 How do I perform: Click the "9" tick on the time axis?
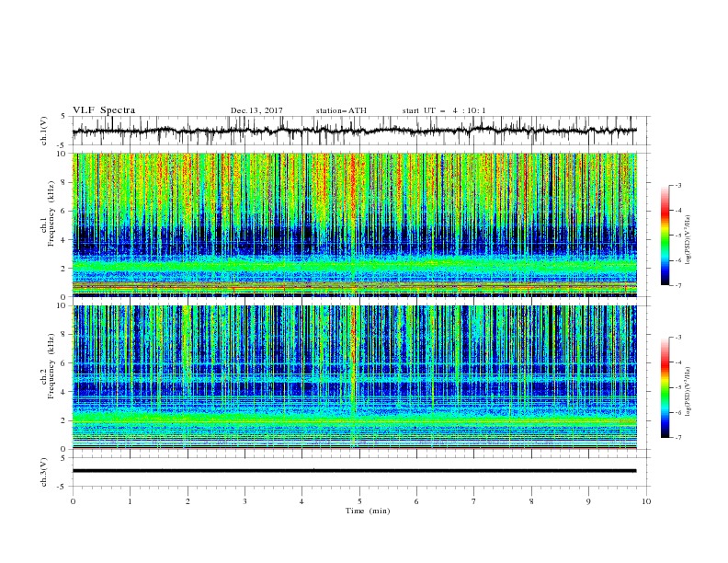588,501
